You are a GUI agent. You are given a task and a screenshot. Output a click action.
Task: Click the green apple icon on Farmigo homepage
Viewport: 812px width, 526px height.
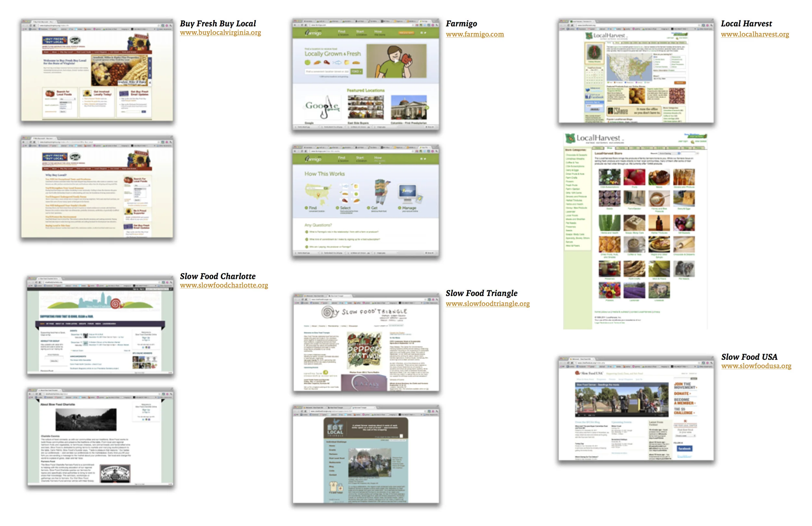pyautogui.click(x=307, y=62)
